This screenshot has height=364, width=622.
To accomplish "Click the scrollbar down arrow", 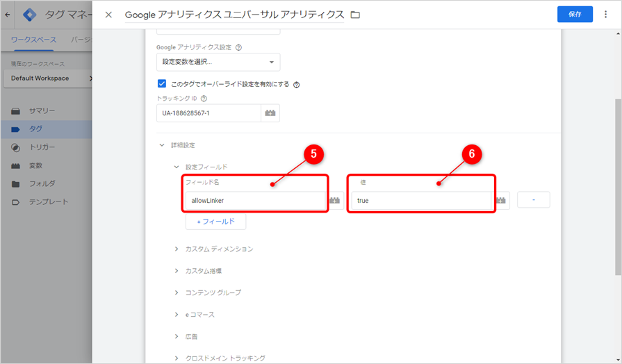I will click(618, 360).
